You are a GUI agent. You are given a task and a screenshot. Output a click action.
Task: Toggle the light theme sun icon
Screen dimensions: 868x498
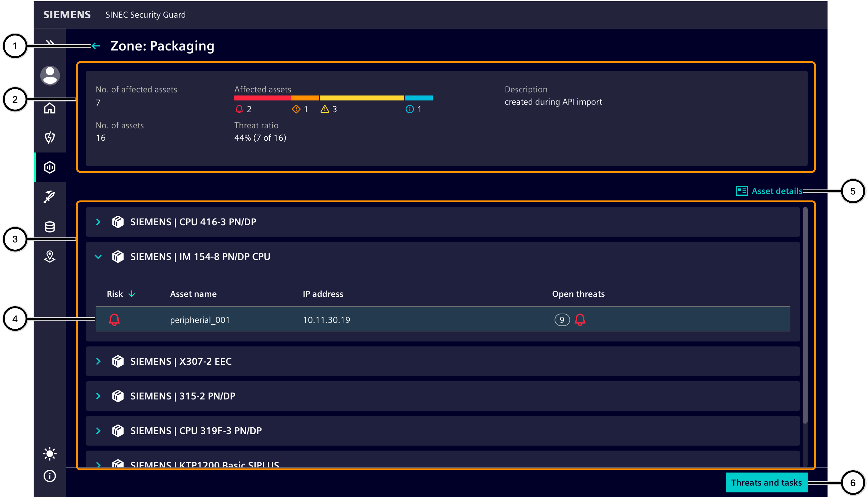tap(50, 453)
